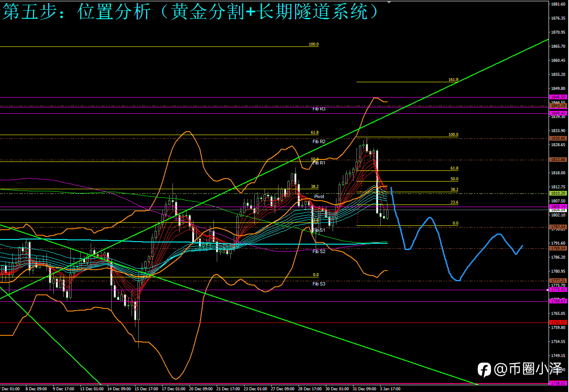Viewport: 569px width, 392px height.
Task: Click the 21 Dec 17:00 time label
Action: tap(228, 389)
